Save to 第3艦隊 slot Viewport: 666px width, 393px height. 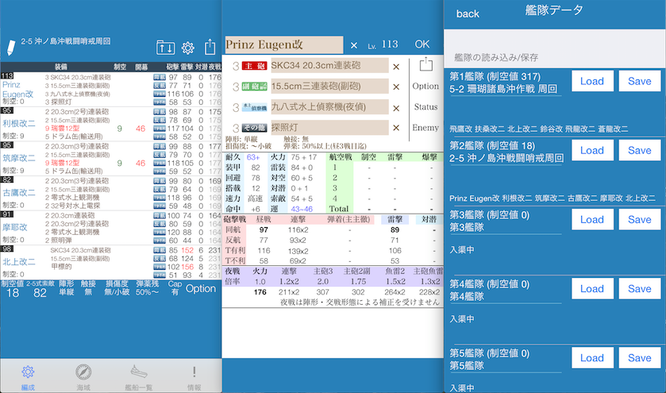[639, 220]
